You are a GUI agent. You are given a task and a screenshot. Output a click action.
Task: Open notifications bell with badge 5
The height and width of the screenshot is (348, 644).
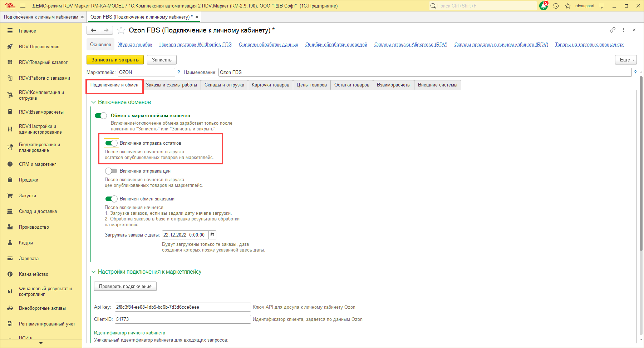544,6
